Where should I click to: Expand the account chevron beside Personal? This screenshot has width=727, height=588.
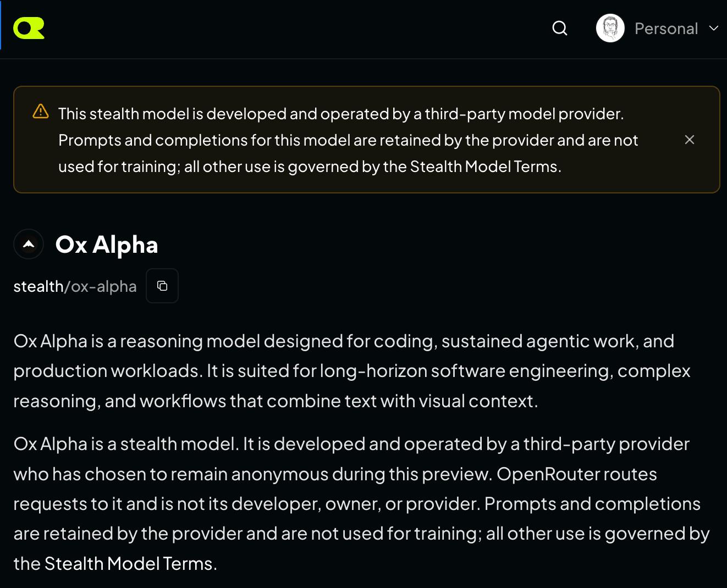714,28
